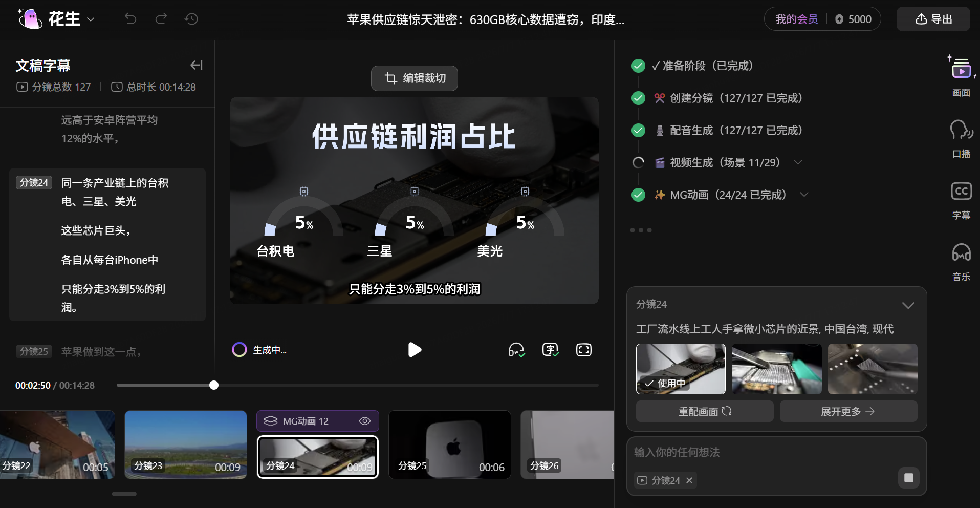Screen dimensions: 980x508
Task: Click the 视频生成 clapperboard icon
Action: 660,163
